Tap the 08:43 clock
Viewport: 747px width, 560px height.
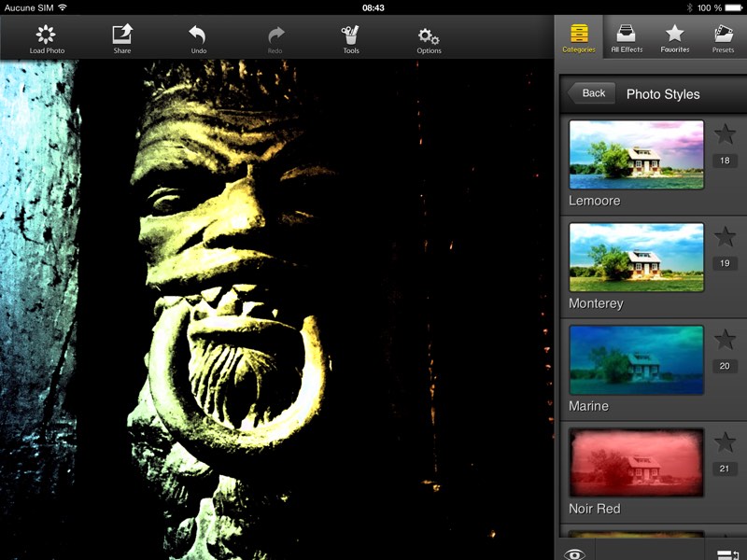point(373,7)
